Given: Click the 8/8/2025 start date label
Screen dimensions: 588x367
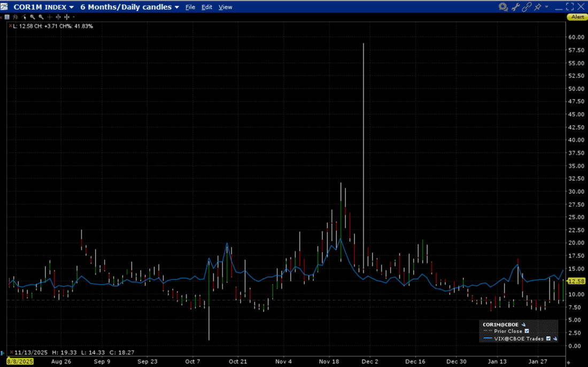Looking at the screenshot, I should [x=20, y=362].
